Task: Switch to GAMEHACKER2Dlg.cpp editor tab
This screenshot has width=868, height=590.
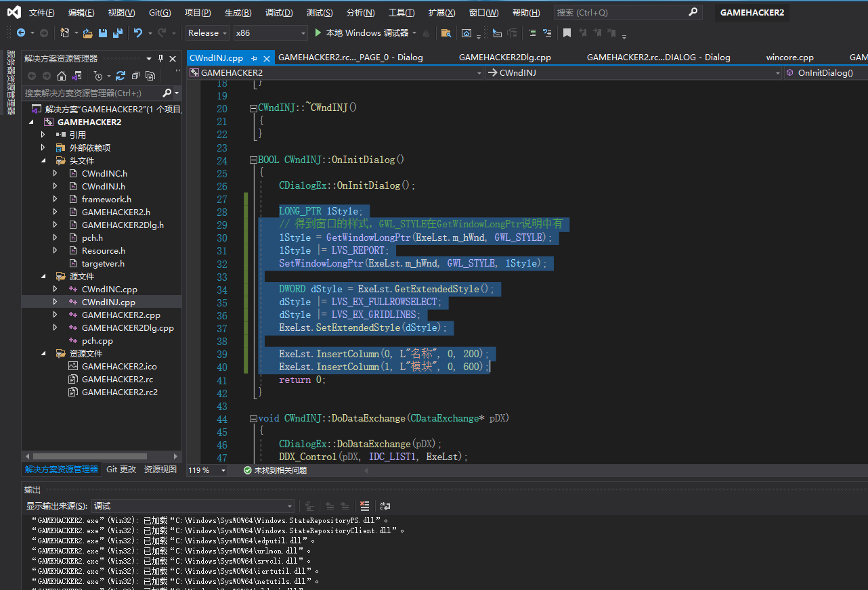Action: tap(504, 58)
